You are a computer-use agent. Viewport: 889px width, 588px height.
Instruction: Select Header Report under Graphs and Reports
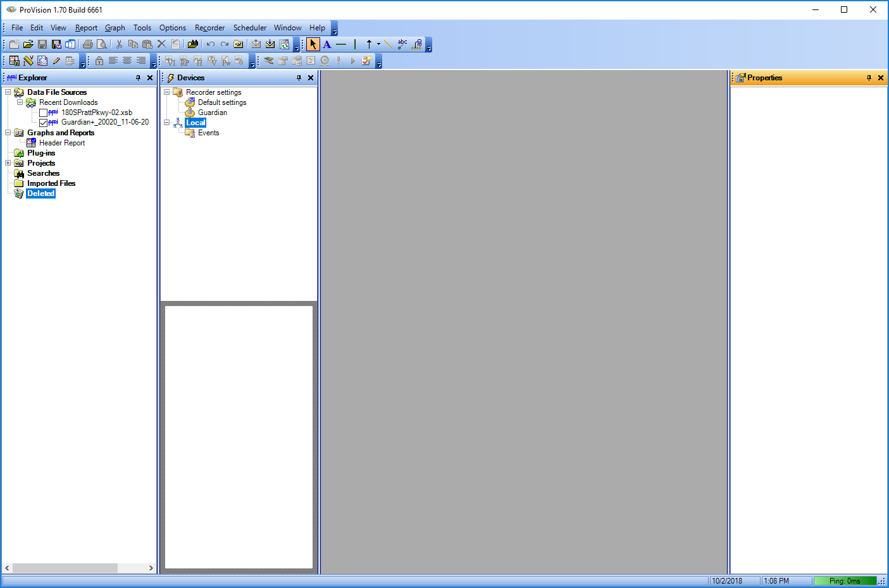coord(61,142)
